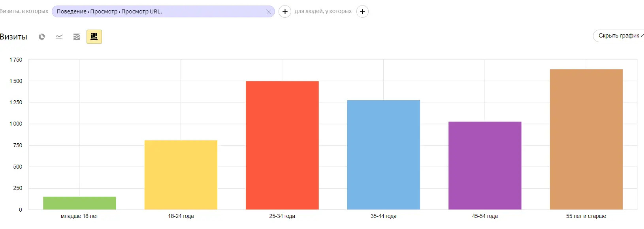This screenshot has width=644, height=229.
Task: Add a people condition with plus button
Action: coord(362,11)
